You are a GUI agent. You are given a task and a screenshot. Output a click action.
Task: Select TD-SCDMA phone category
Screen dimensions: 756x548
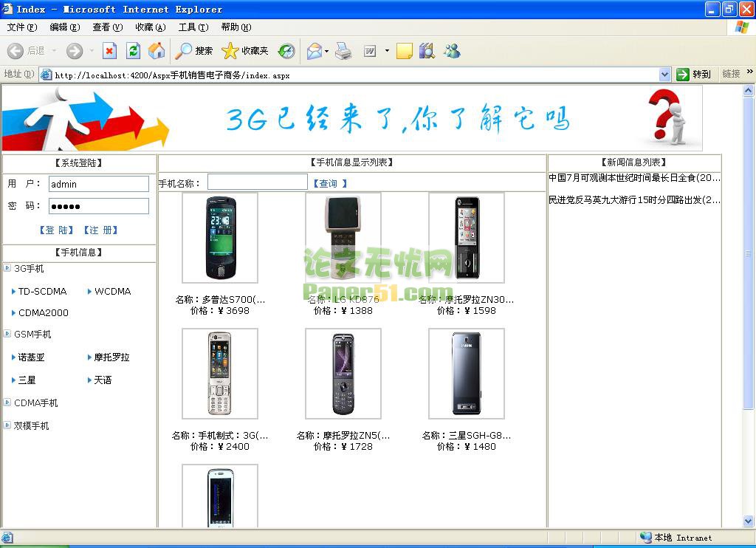(x=42, y=292)
